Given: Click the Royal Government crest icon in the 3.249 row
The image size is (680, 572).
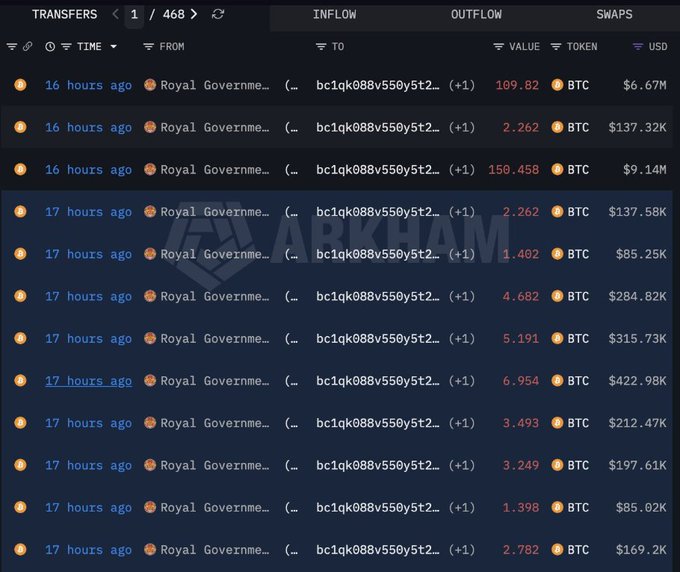Looking at the screenshot, I should pyautogui.click(x=150, y=465).
